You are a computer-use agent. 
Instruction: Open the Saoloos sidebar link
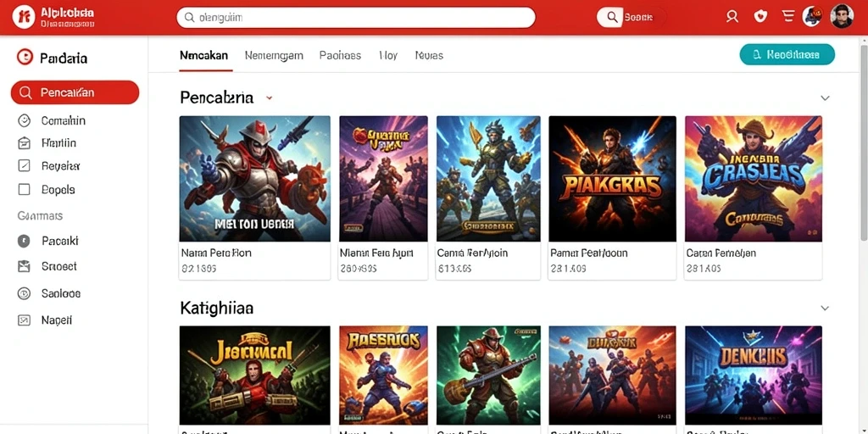61,293
